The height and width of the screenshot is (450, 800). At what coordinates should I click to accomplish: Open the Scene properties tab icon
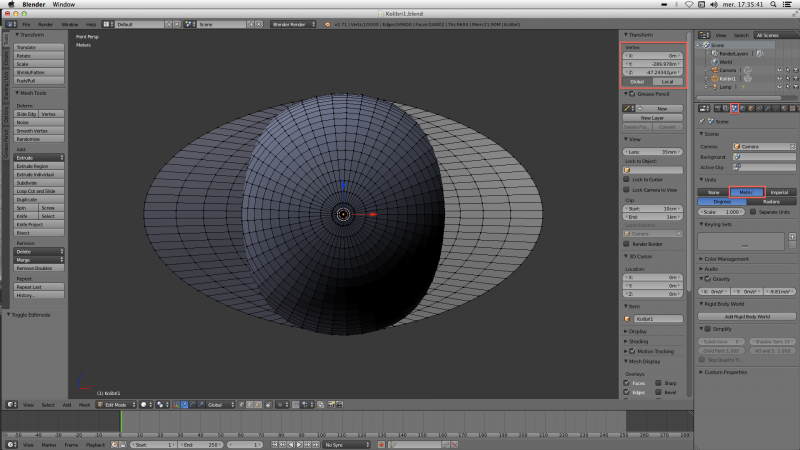point(734,108)
